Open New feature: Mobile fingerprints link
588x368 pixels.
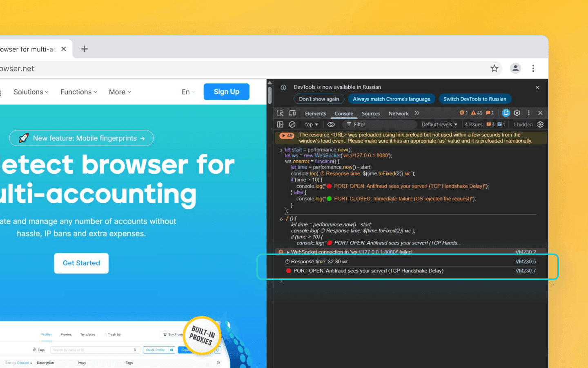click(81, 138)
